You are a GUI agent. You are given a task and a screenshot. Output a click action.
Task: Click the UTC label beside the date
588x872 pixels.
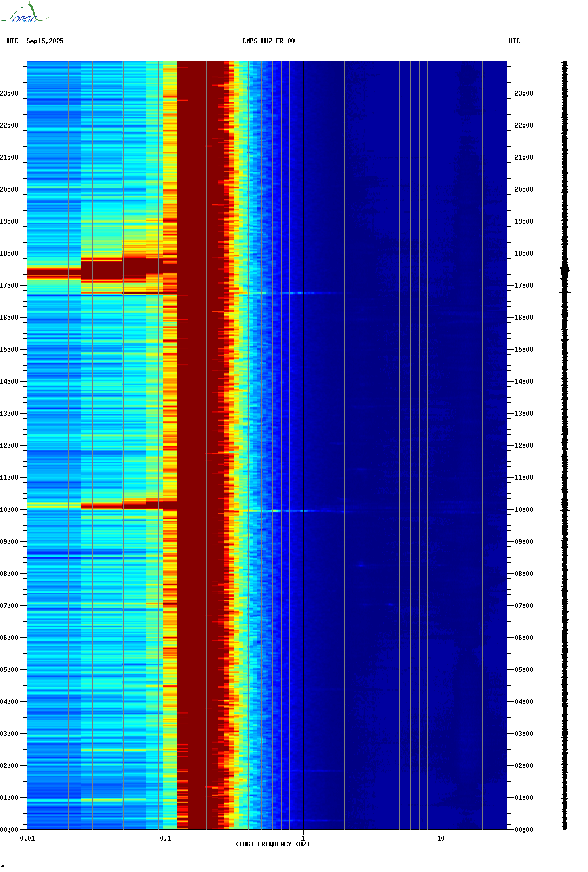(x=13, y=41)
